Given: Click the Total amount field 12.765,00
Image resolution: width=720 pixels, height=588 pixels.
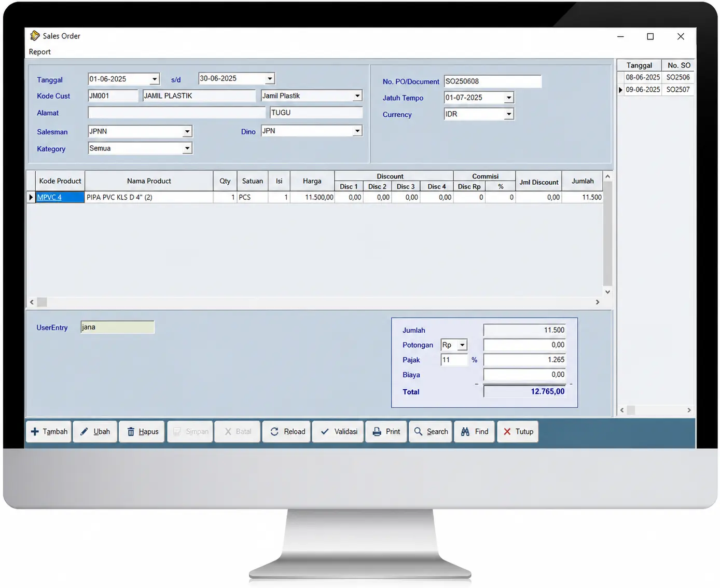Looking at the screenshot, I should coord(524,391).
